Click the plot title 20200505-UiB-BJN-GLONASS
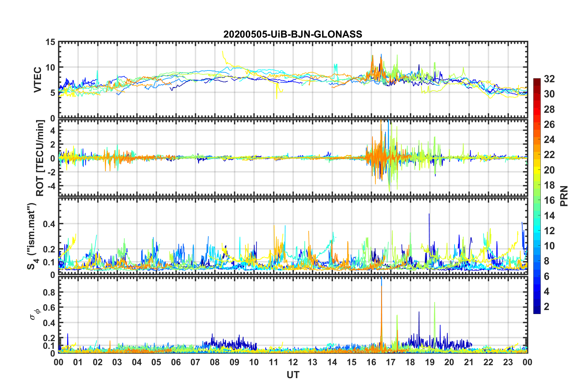 click(293, 34)
